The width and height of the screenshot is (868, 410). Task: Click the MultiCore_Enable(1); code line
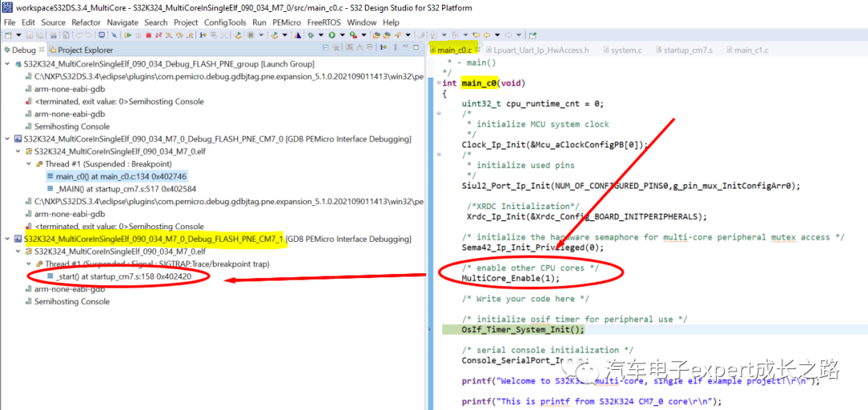coord(510,278)
